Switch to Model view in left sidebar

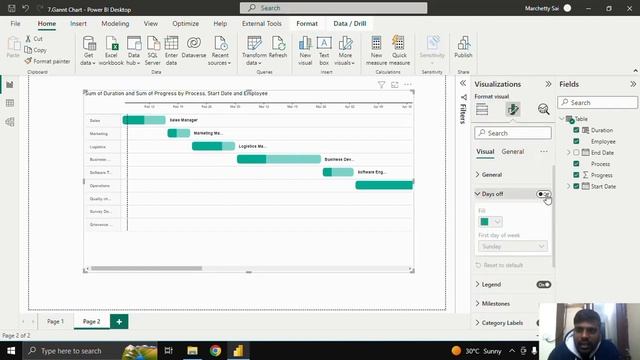coord(10,122)
